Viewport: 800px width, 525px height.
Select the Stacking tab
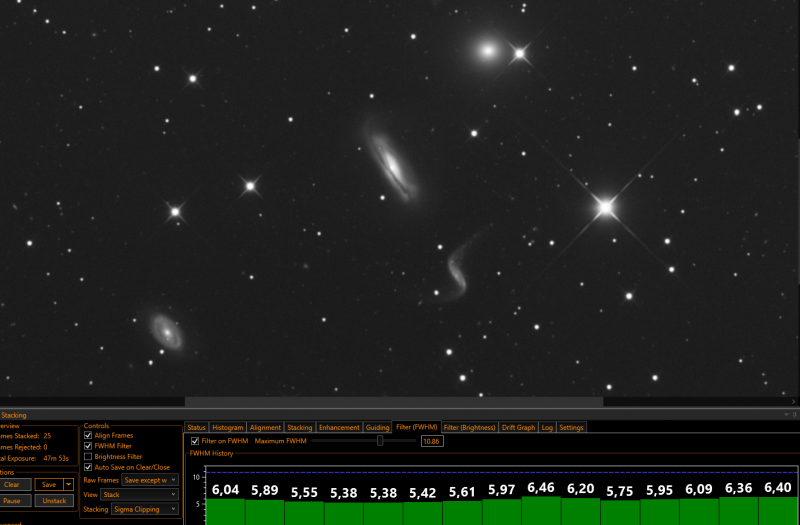pyautogui.click(x=299, y=428)
